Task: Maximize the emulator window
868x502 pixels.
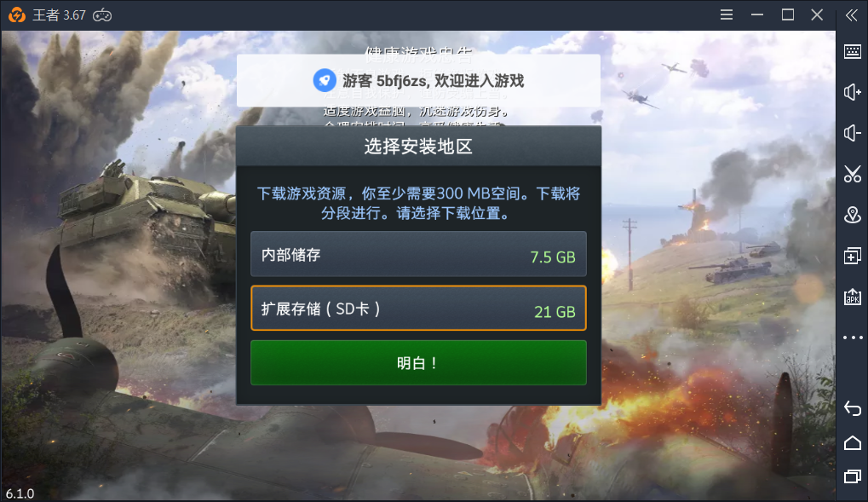Action: pyautogui.click(x=788, y=15)
